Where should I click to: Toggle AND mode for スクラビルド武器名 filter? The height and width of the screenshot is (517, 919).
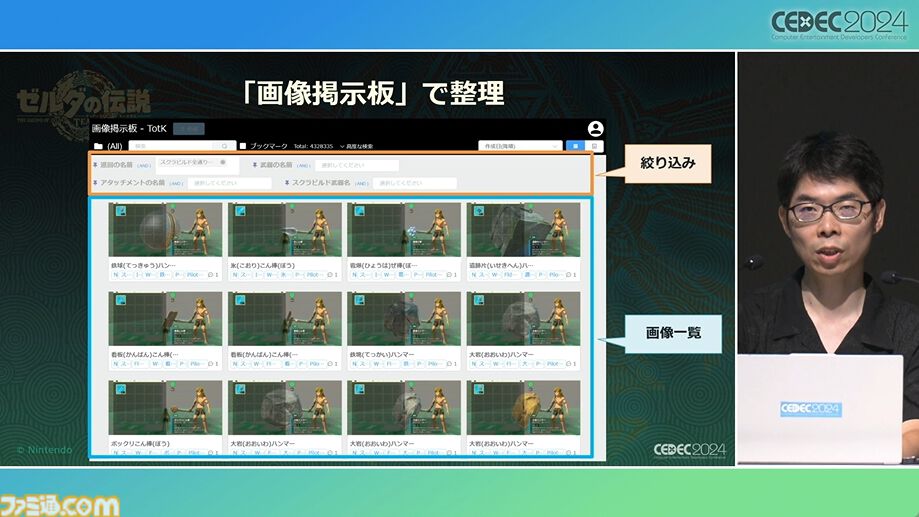pyautogui.click(x=362, y=183)
